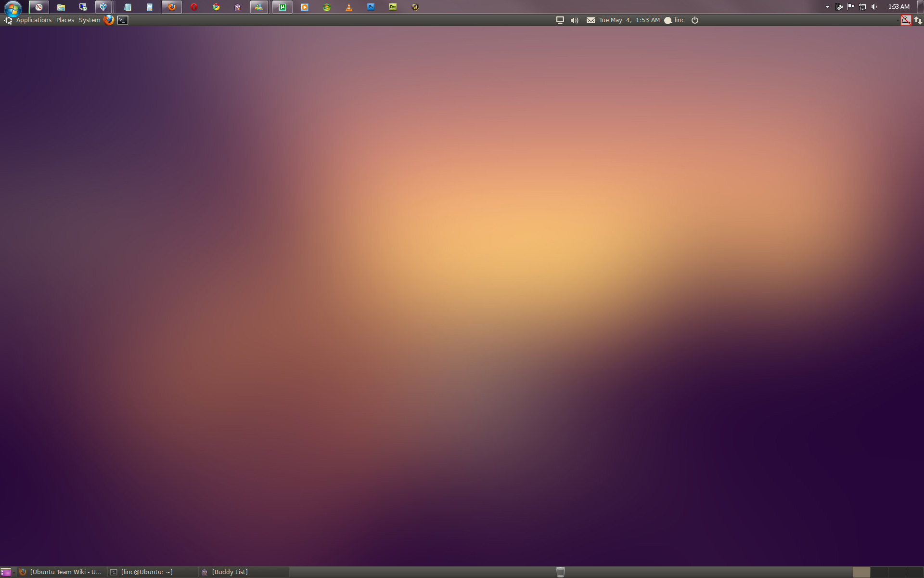Switch to Ubuntu Team Wiki window

pos(61,572)
